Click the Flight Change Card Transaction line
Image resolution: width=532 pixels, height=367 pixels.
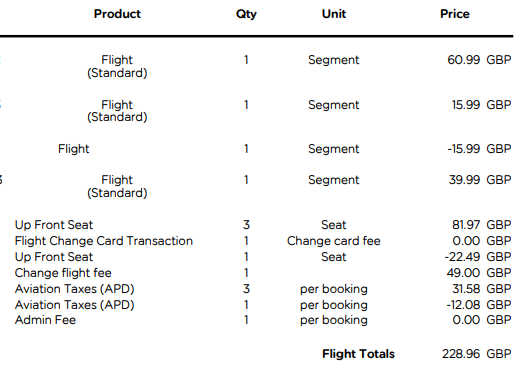104,241
